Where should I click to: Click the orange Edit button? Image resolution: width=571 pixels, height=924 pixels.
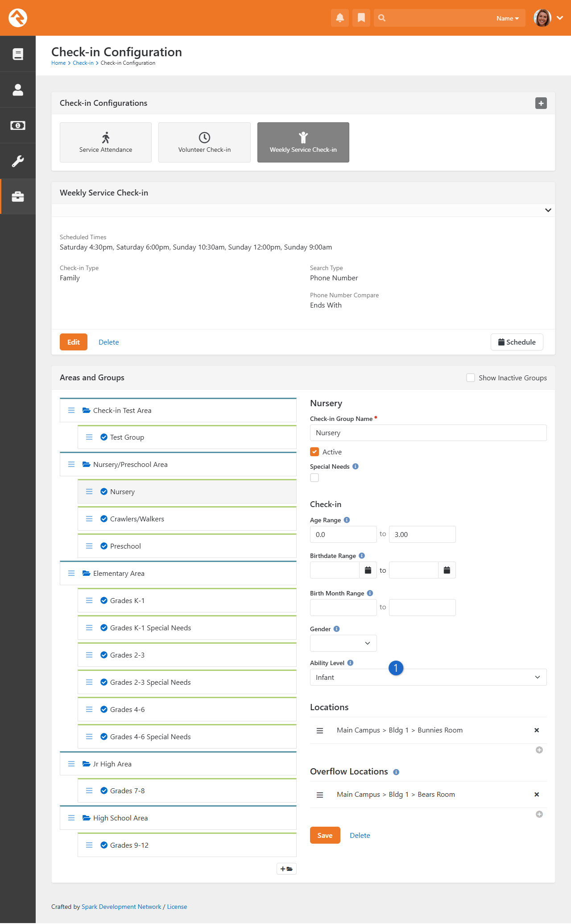[x=74, y=342]
